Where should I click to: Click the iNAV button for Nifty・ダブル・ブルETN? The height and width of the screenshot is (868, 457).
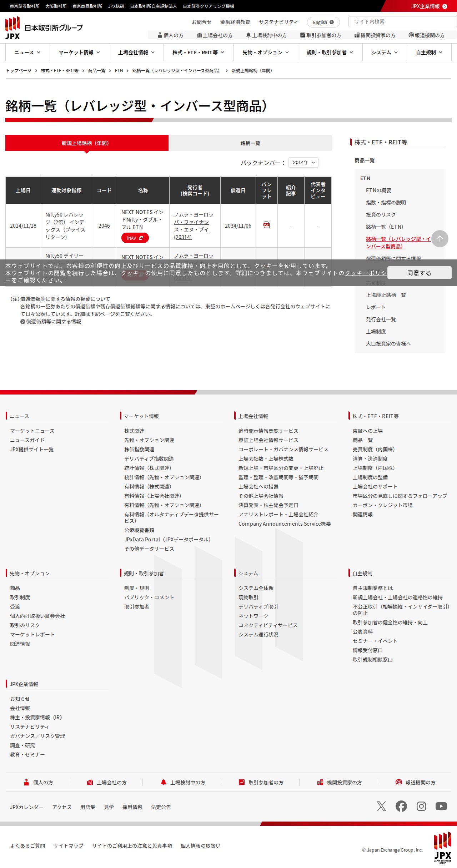click(x=135, y=238)
